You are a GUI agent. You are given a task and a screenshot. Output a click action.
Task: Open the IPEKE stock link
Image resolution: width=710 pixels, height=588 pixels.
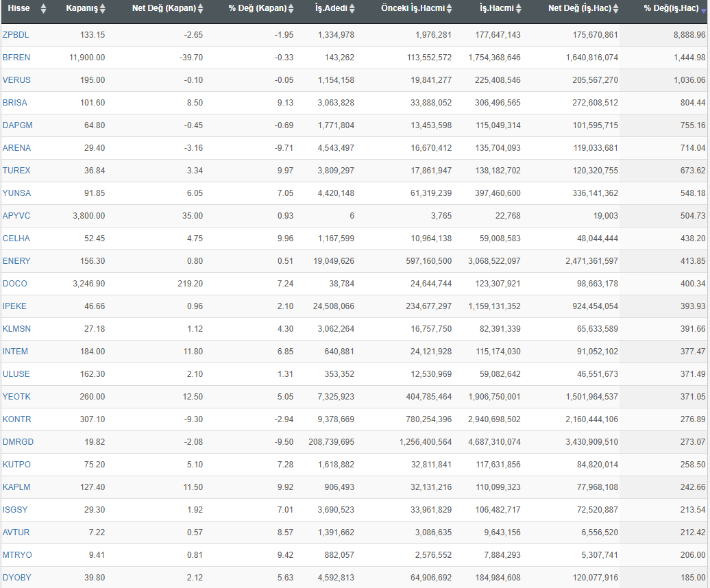tap(14, 306)
